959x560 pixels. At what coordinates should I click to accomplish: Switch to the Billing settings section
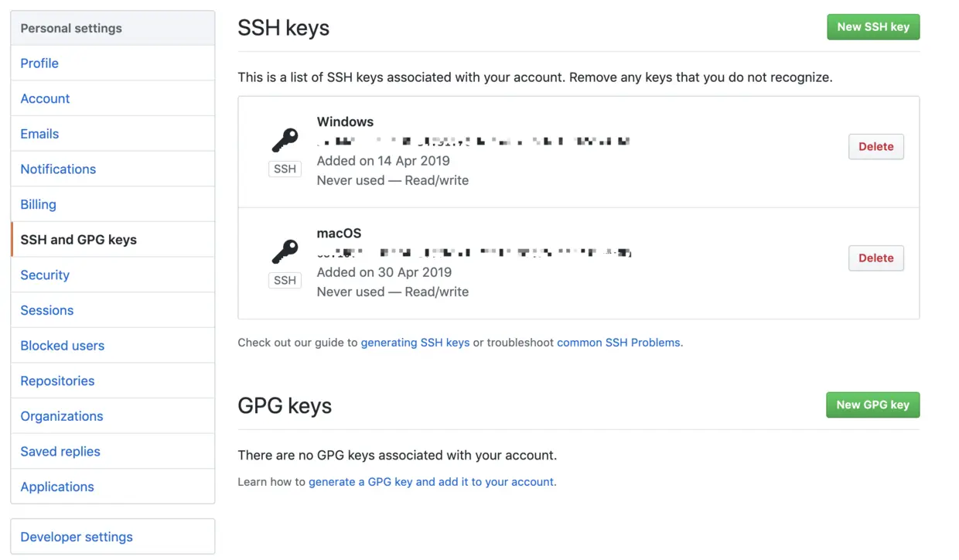tap(38, 203)
